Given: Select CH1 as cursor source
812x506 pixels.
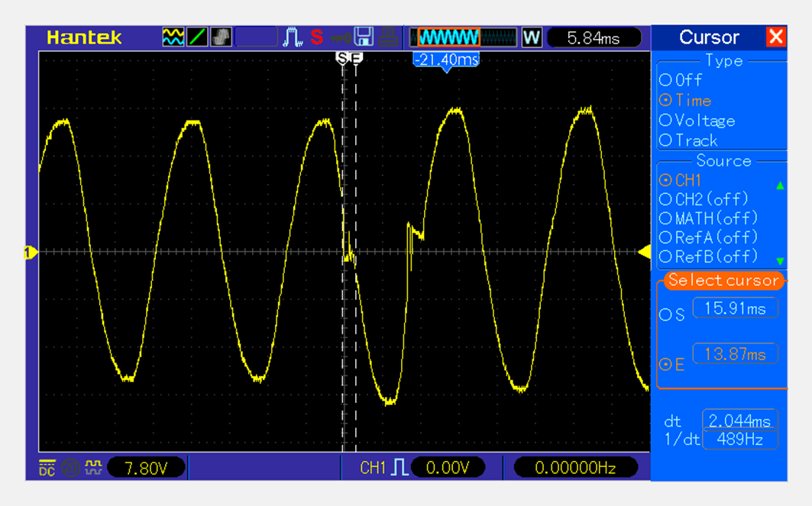Looking at the screenshot, I should (x=681, y=180).
